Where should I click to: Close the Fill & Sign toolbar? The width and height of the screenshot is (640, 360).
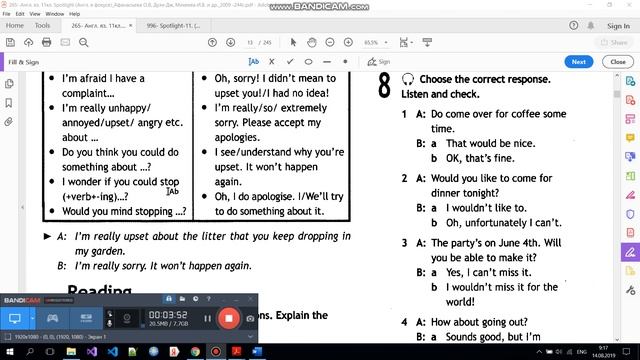pyautogui.click(x=618, y=62)
